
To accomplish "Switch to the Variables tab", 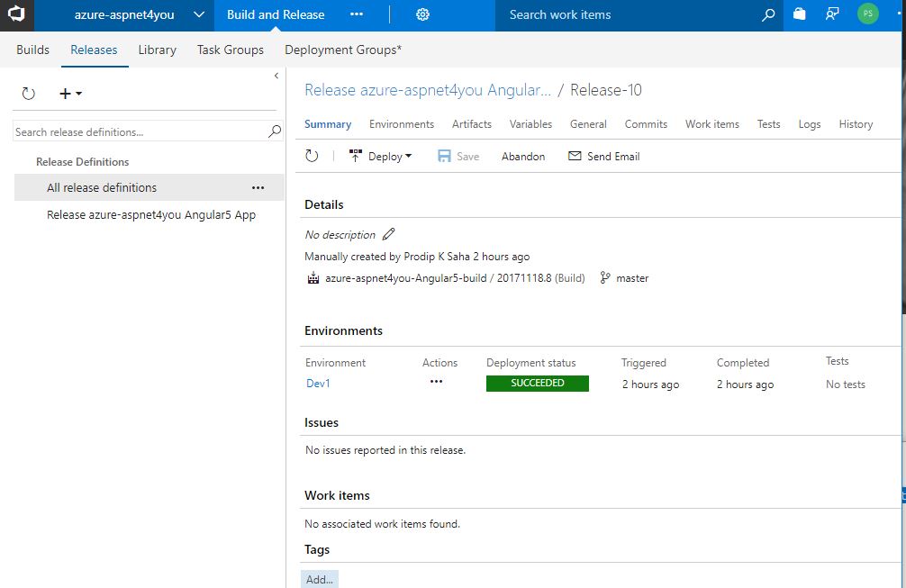I will coord(530,124).
